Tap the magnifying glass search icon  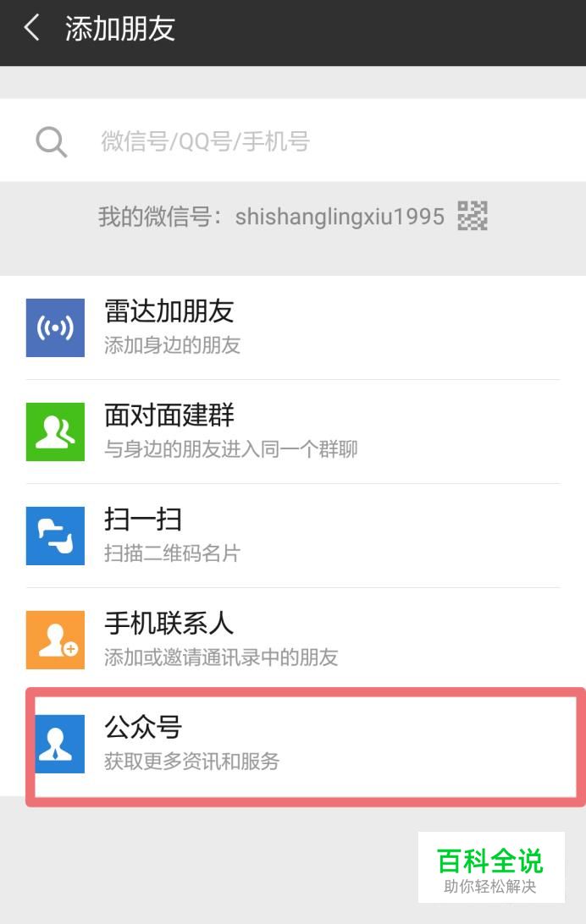pos(52,142)
